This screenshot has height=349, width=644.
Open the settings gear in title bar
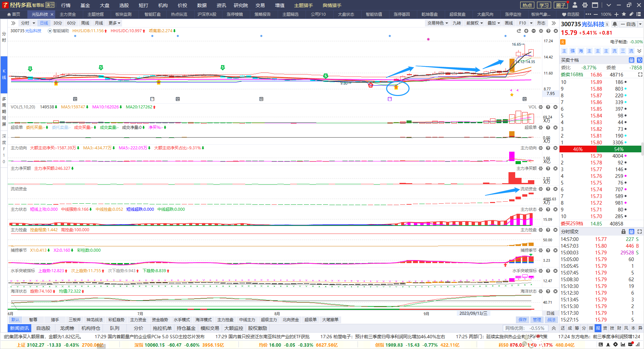(585, 5)
